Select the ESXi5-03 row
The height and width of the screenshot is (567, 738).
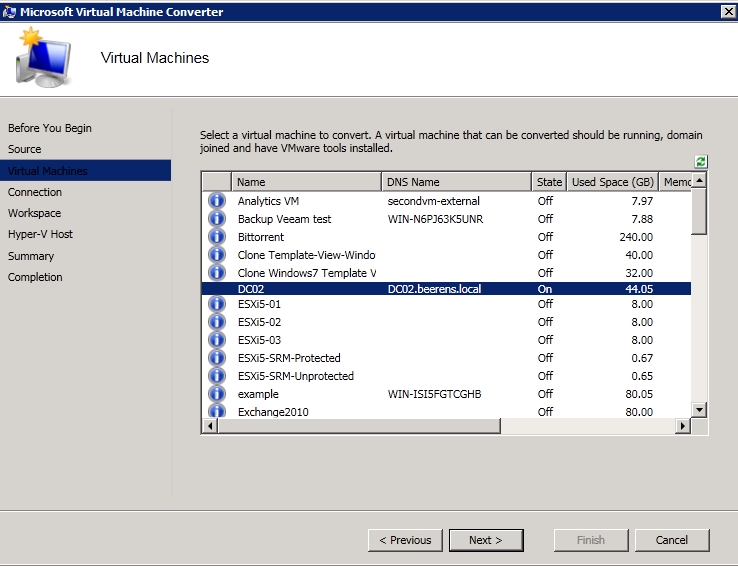(x=446, y=340)
